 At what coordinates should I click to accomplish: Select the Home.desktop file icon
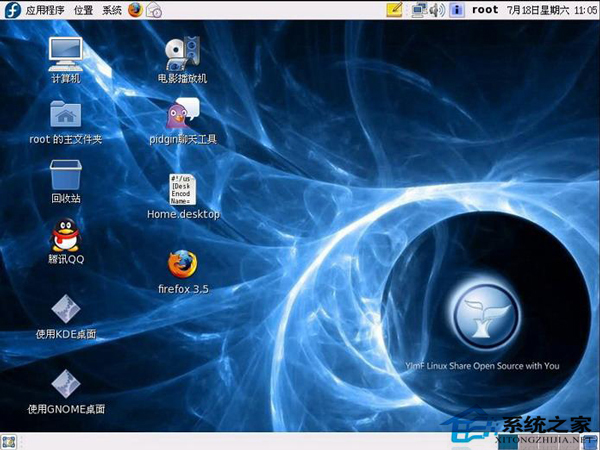pyautogui.click(x=182, y=189)
